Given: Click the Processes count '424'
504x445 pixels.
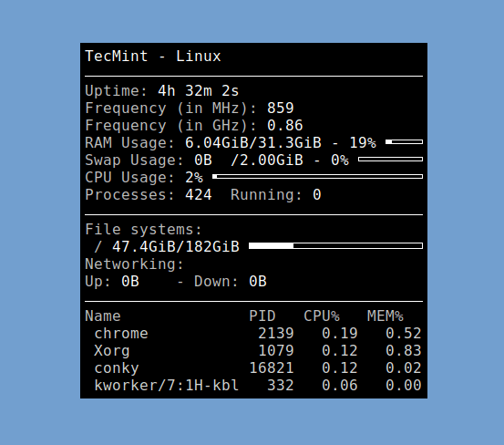Looking at the screenshot, I should pos(199,195).
